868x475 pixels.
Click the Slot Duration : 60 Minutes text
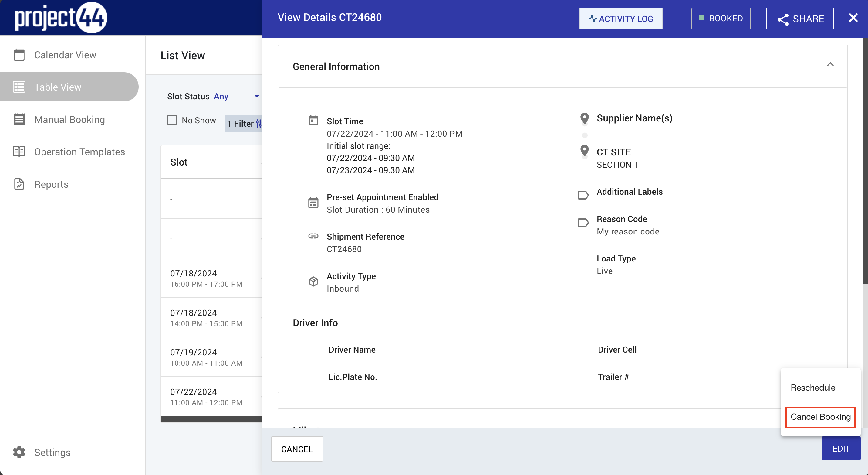pyautogui.click(x=378, y=210)
